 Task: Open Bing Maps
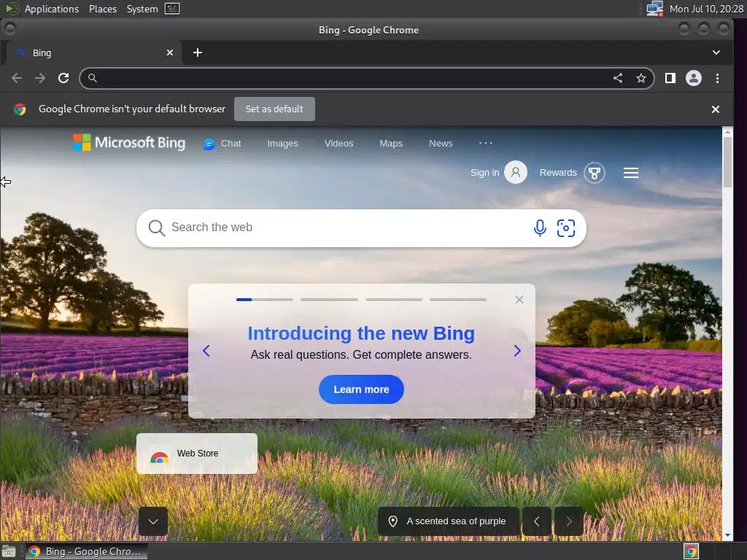pyautogui.click(x=391, y=144)
